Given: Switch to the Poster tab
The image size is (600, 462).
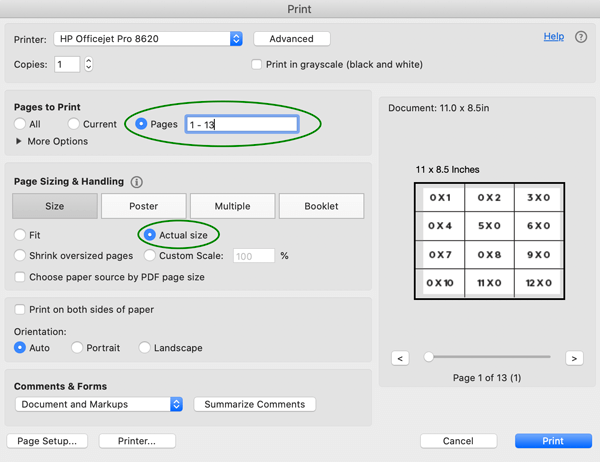Looking at the screenshot, I should pyautogui.click(x=143, y=206).
